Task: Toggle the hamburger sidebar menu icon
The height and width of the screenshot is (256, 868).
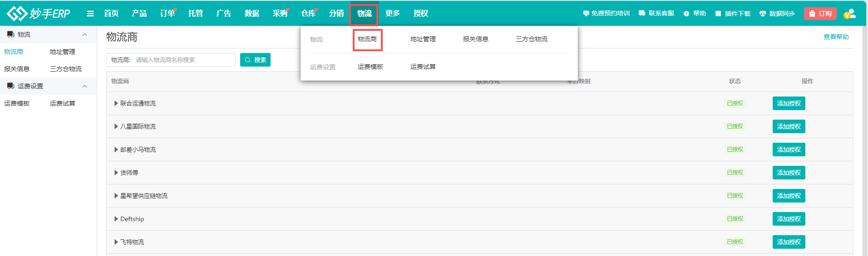Action: tap(90, 14)
